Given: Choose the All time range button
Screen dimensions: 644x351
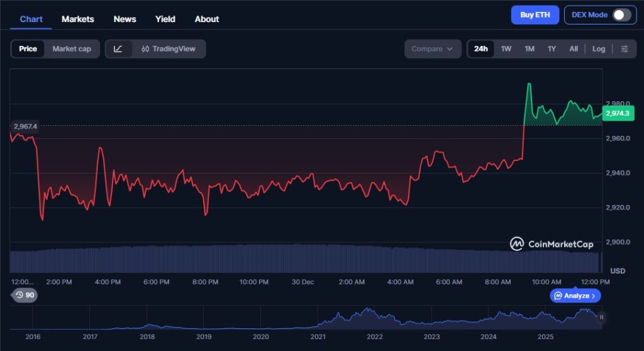Looking at the screenshot, I should tap(574, 49).
